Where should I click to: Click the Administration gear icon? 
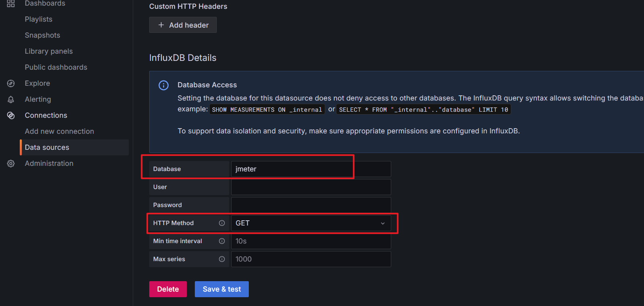tap(11, 163)
